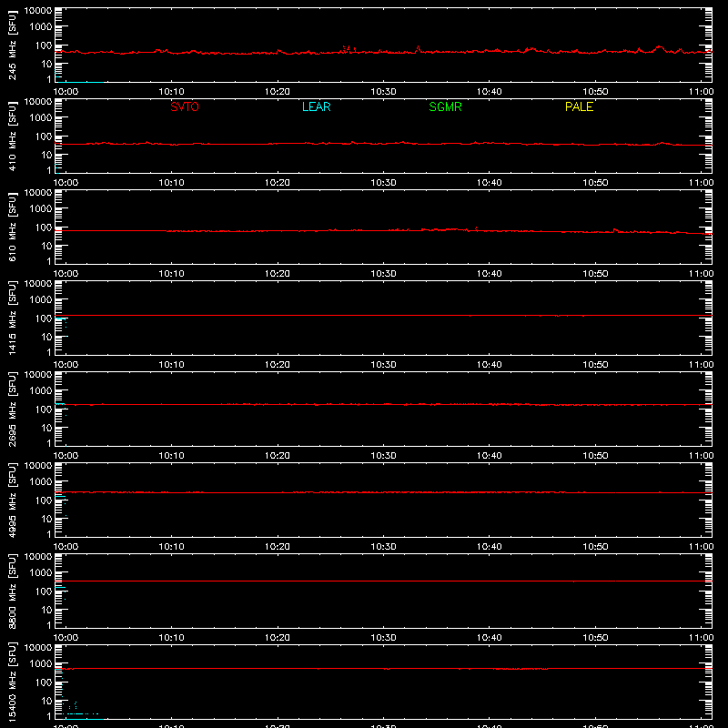The image size is (728, 728).
Task: Click 10:00 time label below 245 MHz plot
Action: coord(66,92)
